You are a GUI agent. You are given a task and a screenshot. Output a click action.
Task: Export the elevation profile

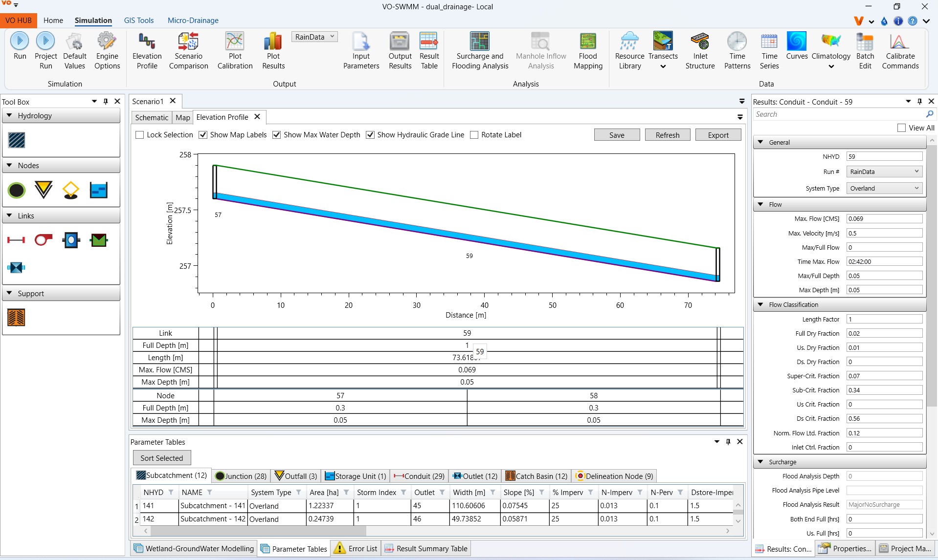pos(718,135)
